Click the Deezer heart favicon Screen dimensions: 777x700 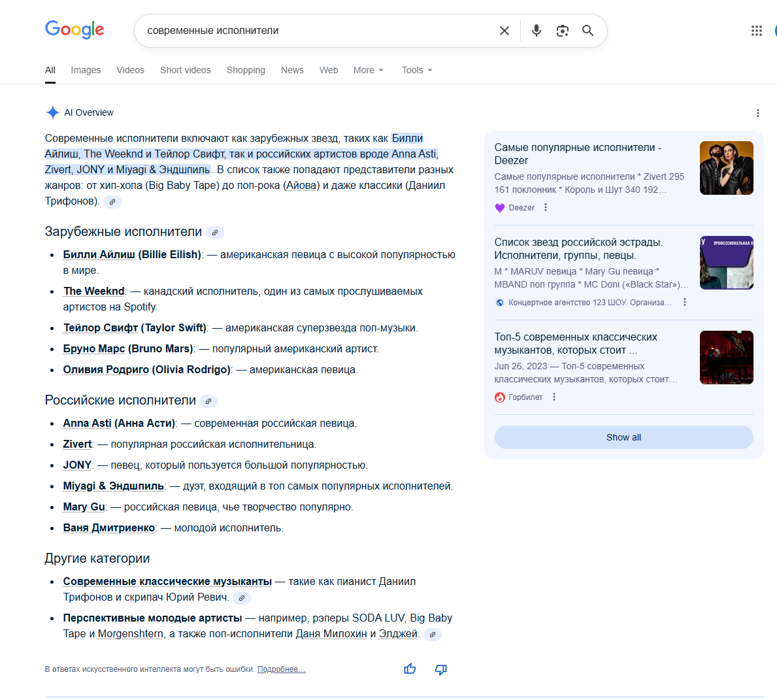499,208
